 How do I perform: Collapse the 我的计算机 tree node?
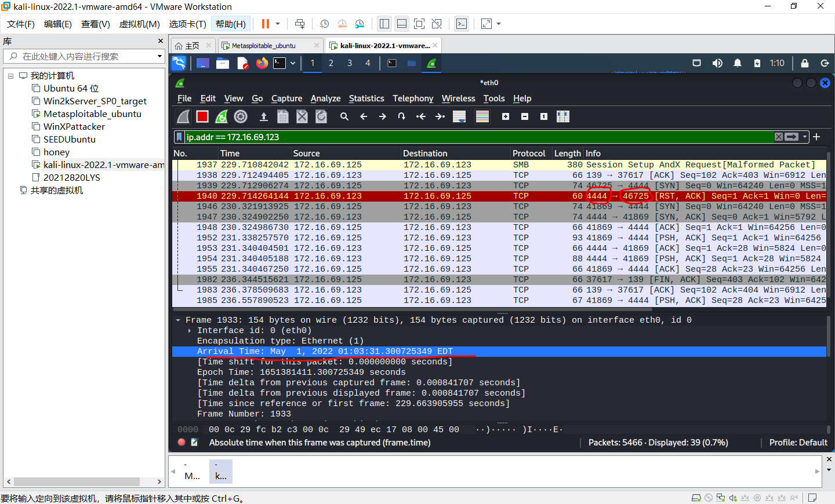click(x=10, y=76)
